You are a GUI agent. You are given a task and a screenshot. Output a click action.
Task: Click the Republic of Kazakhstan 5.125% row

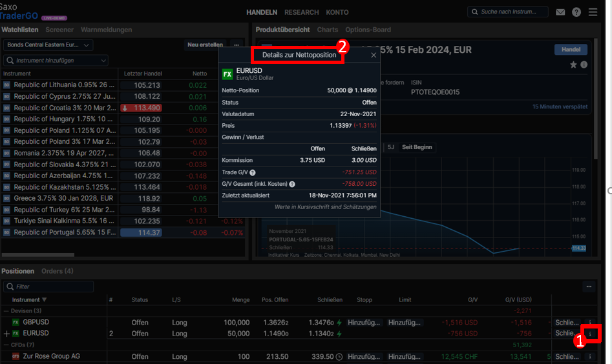point(123,187)
